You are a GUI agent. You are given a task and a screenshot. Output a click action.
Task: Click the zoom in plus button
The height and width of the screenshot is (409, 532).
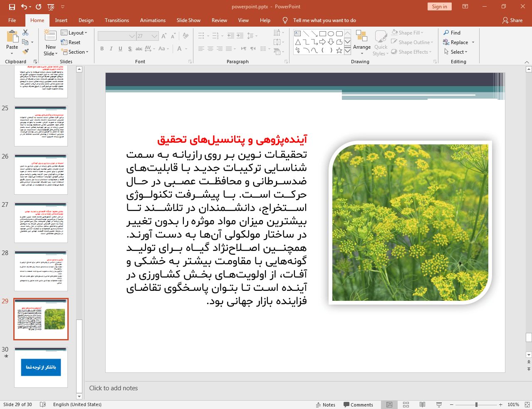[501, 404]
